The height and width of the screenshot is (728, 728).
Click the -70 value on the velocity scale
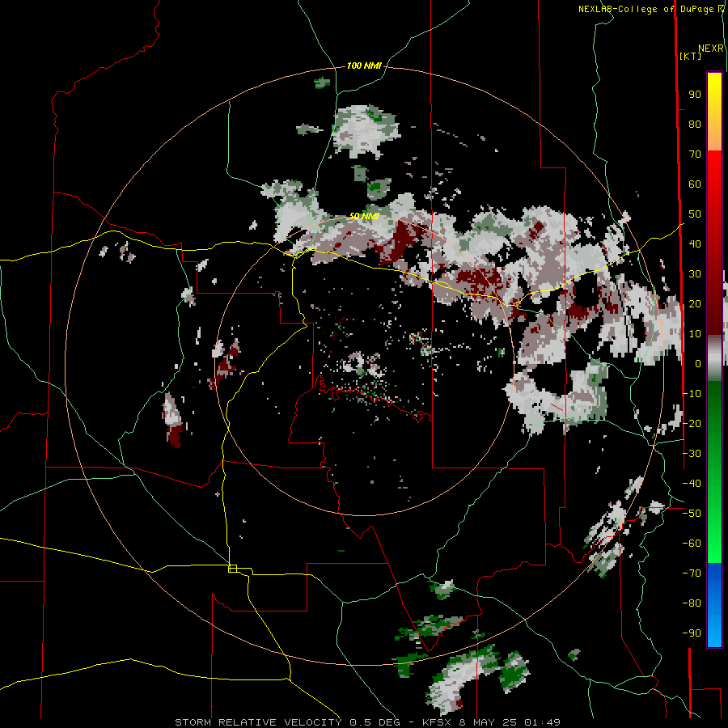(692, 574)
